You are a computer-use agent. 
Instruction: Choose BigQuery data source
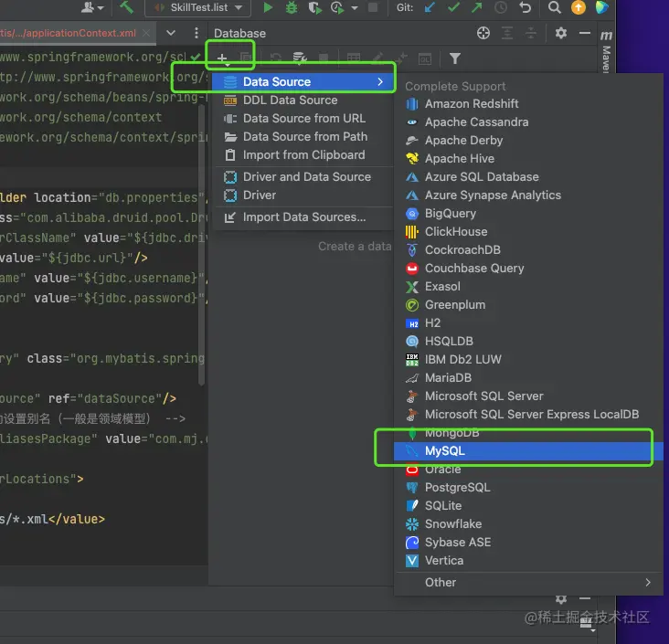click(528, 214)
